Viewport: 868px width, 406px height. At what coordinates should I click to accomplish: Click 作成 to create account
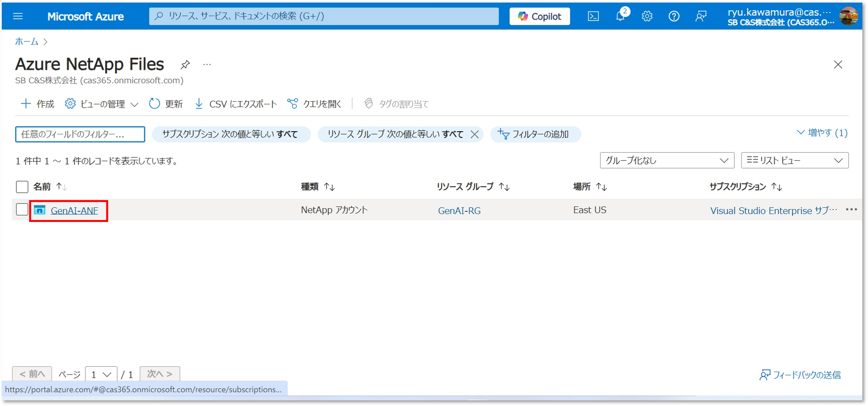pos(37,104)
